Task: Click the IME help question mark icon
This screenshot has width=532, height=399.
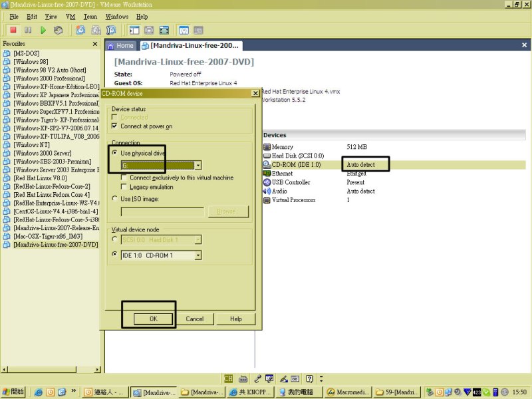Action: coord(309,378)
